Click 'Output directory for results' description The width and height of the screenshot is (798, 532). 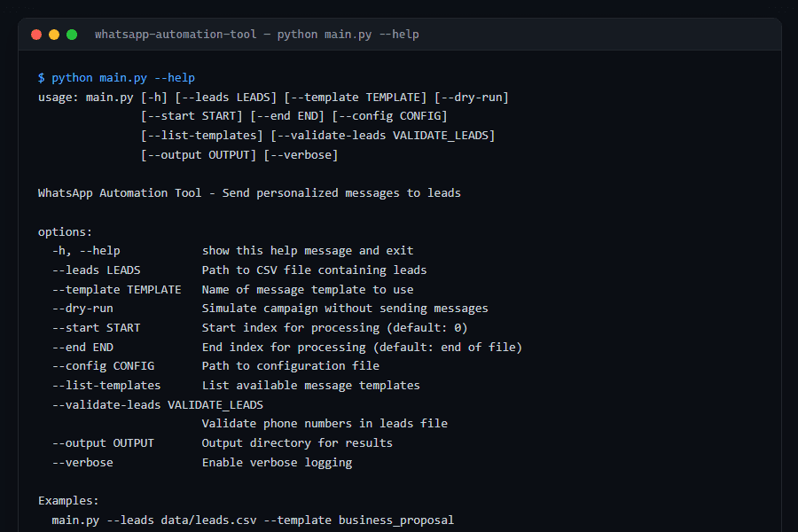coord(297,443)
